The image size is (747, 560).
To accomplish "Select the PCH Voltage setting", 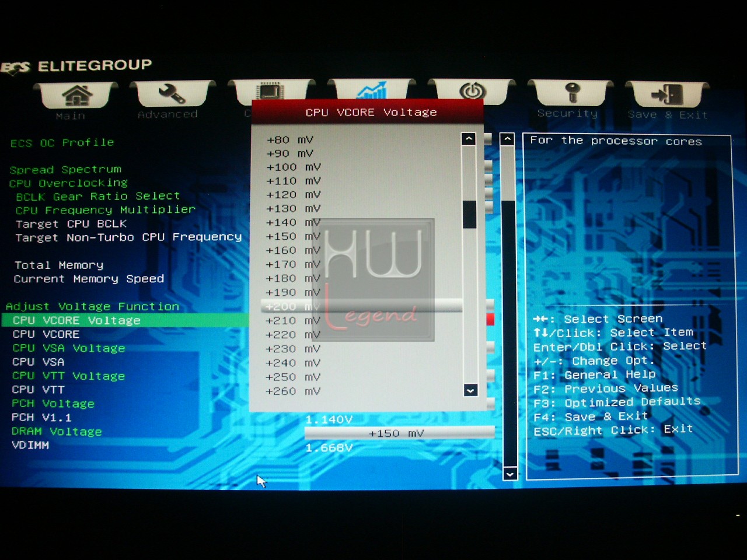I will (53, 404).
